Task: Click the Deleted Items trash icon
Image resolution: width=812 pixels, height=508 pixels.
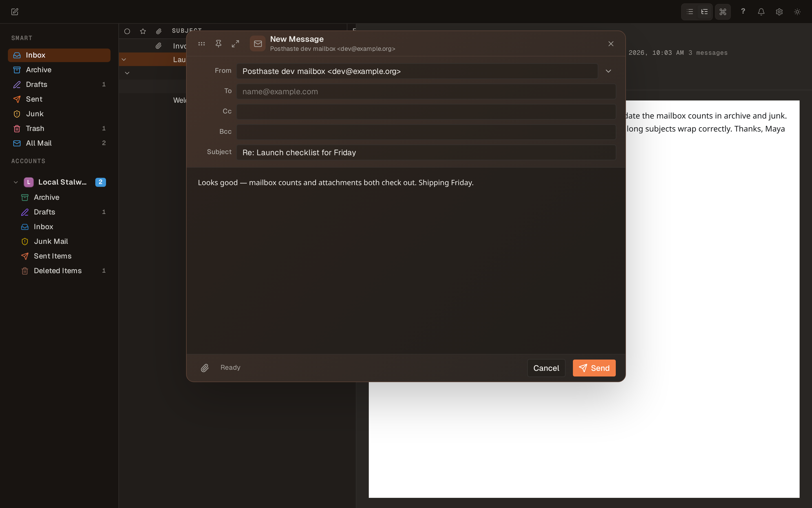Action: 25,271
